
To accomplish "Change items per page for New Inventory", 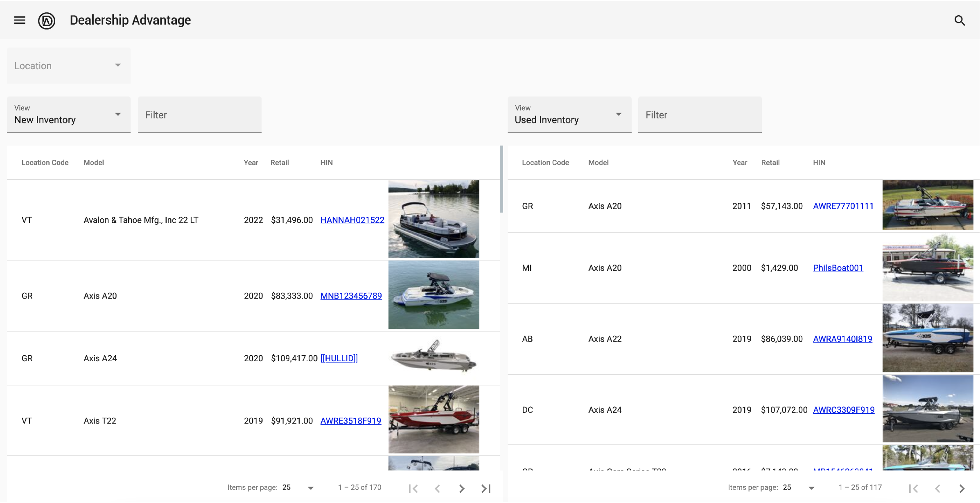I will tap(299, 487).
